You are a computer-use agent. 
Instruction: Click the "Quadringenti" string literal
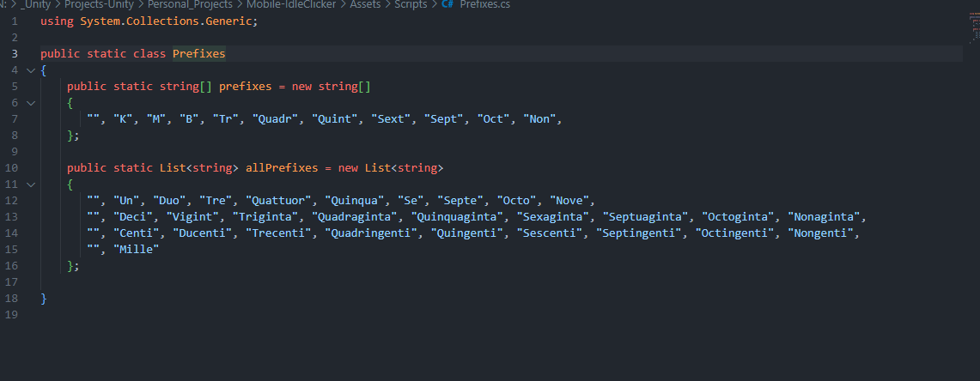point(371,233)
